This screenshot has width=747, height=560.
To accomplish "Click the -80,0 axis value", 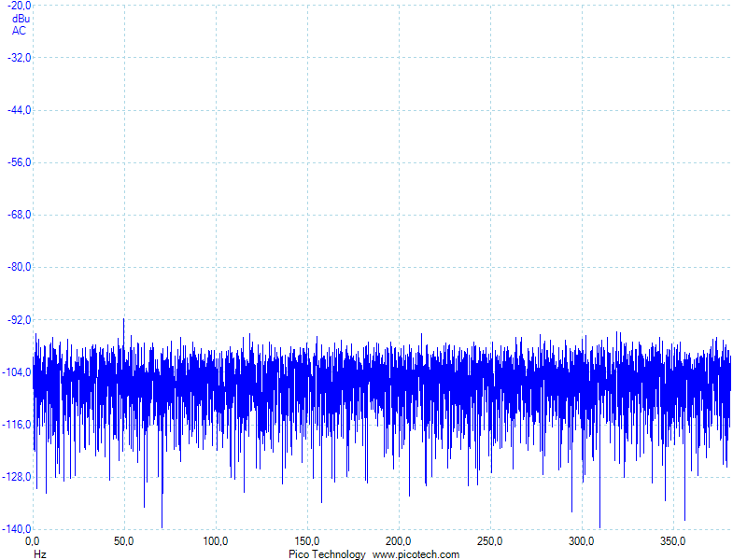I will 19,267.
